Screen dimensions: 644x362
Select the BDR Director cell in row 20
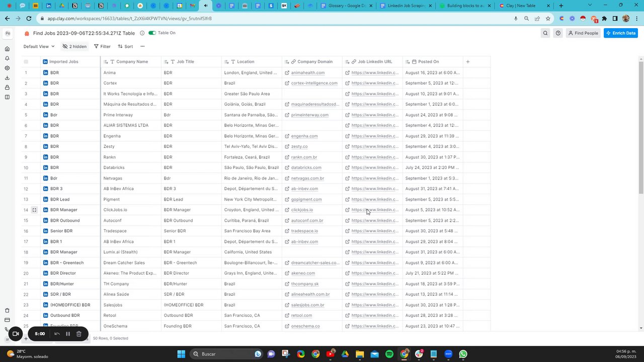191,274
